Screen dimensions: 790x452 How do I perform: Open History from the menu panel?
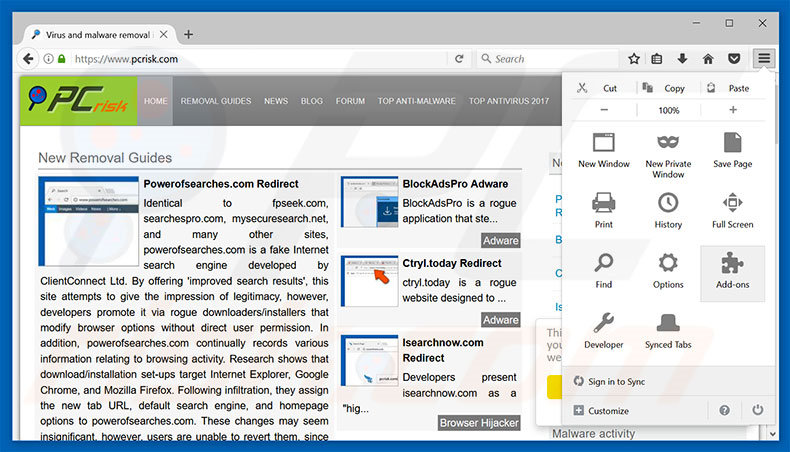coord(668,210)
